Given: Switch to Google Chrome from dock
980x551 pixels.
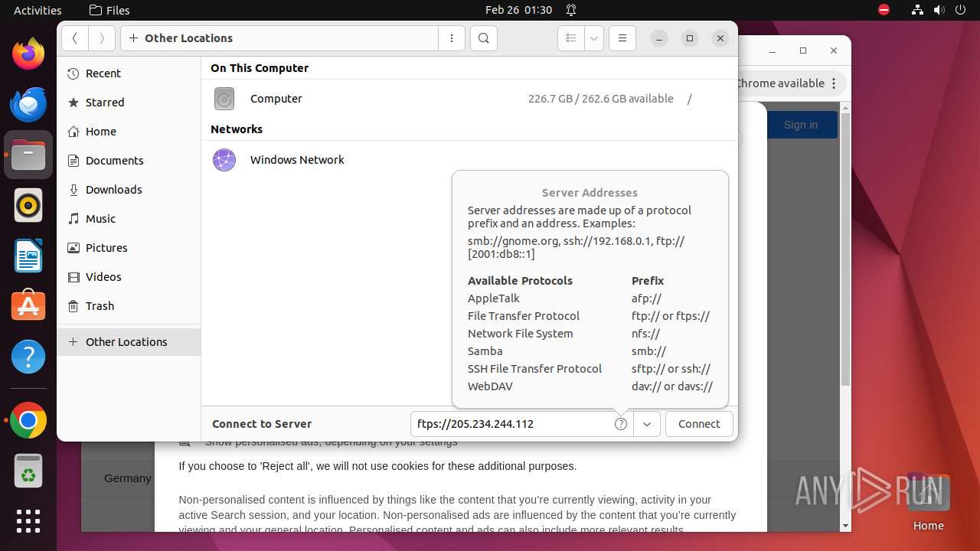Looking at the screenshot, I should [x=28, y=420].
